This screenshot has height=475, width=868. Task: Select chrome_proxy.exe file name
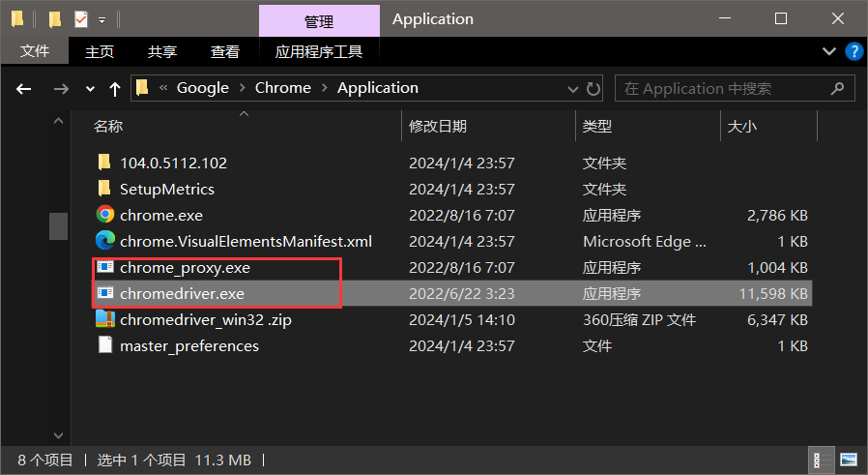185,268
